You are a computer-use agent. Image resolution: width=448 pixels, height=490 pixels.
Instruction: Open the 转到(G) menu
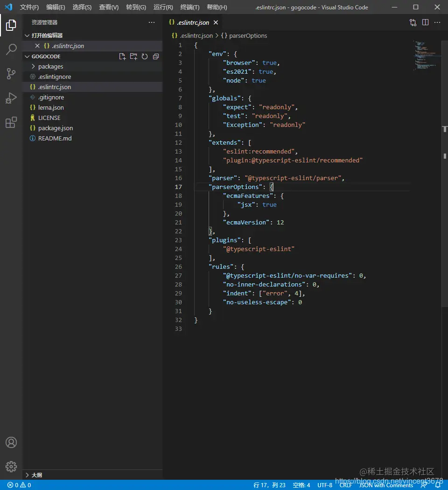(136, 7)
